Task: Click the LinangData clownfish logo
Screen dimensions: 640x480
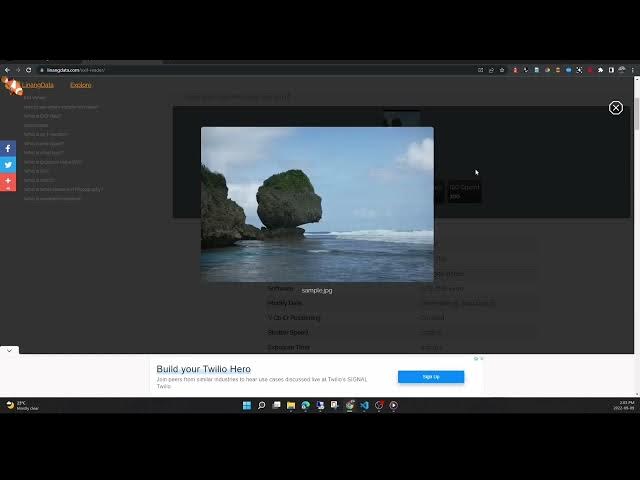Action: pos(11,86)
